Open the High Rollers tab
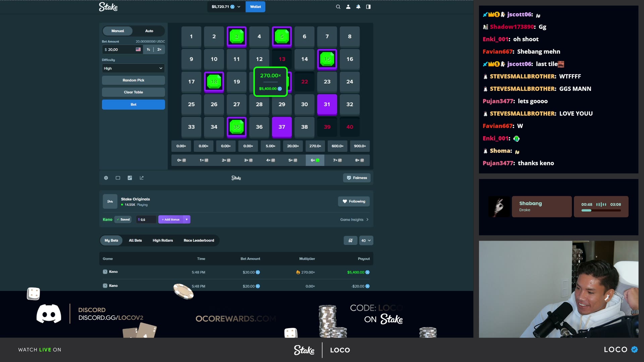Screen dimensions: 644x362 163,241
